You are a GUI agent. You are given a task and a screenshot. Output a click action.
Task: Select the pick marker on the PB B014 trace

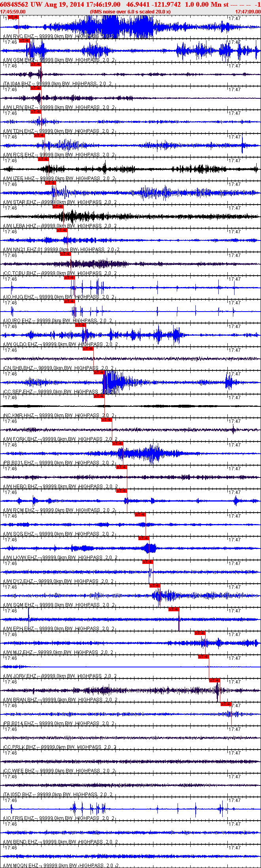(x=226, y=704)
